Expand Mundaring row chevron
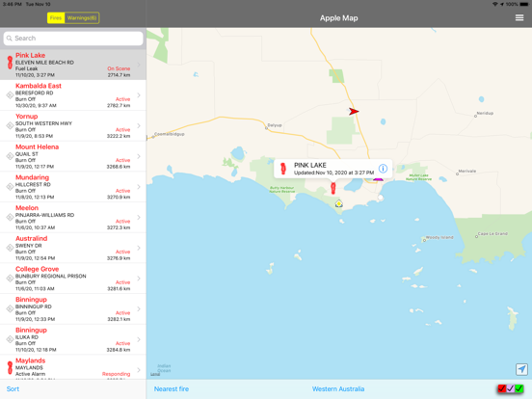The height and width of the screenshot is (399, 532). coord(139,187)
